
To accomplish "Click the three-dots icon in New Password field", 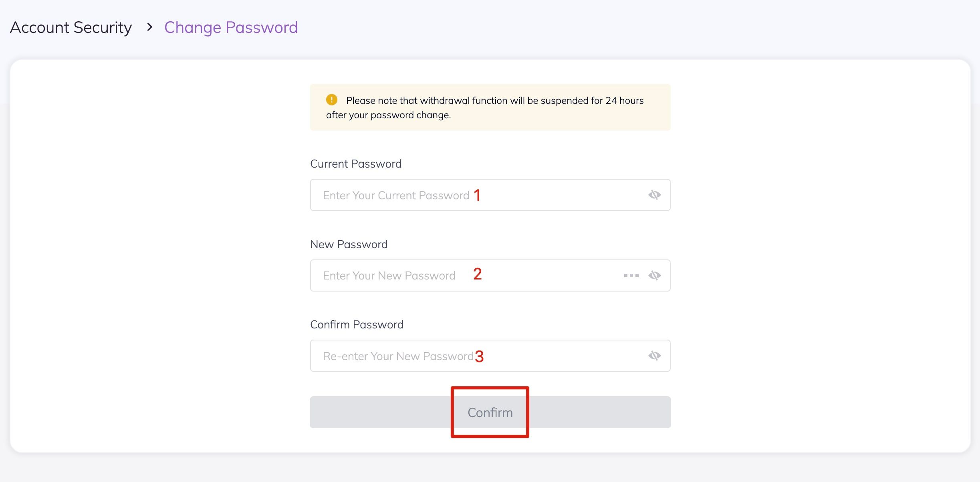I will (631, 275).
